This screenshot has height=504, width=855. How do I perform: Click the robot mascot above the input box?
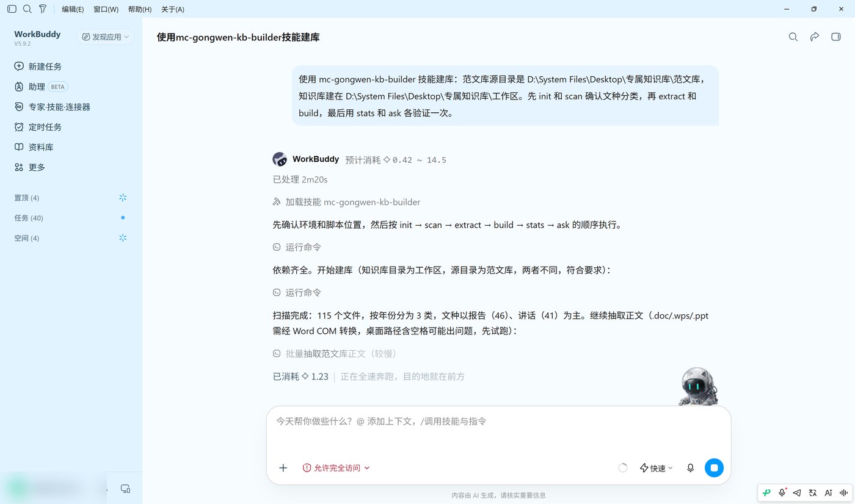pos(697,386)
